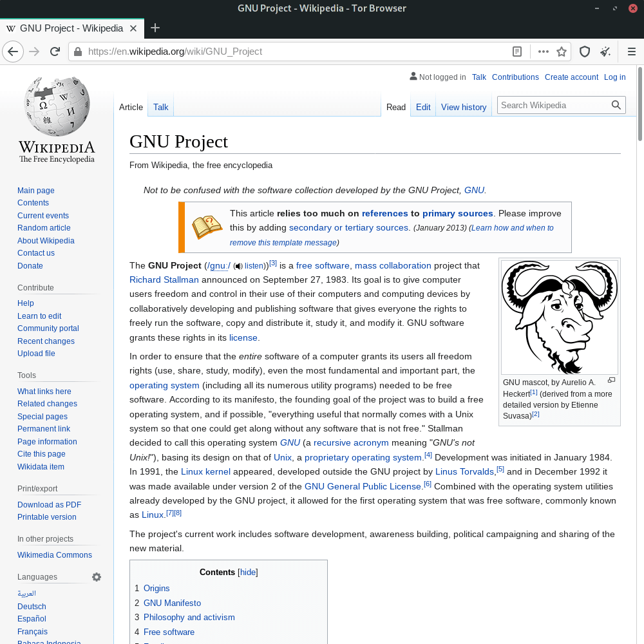Image resolution: width=644 pixels, height=644 pixels.
Task: Select the GNU Project browser tab
Action: point(72,28)
